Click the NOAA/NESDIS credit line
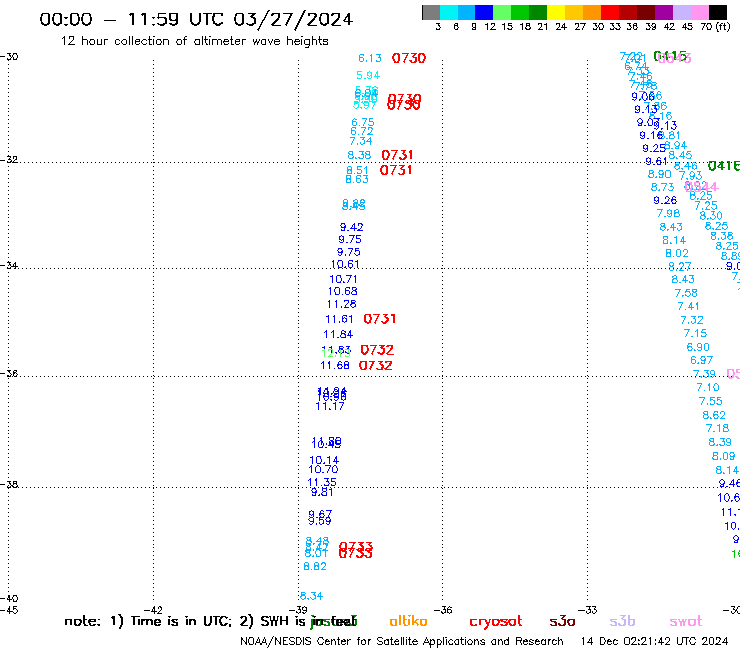Viewport: 740px width, 650px height. [402, 641]
